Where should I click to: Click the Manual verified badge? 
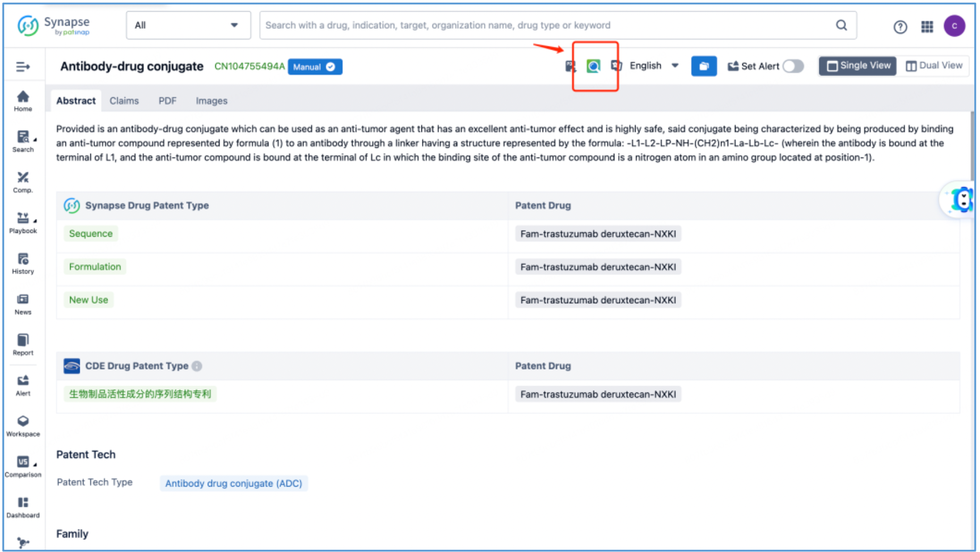315,66
